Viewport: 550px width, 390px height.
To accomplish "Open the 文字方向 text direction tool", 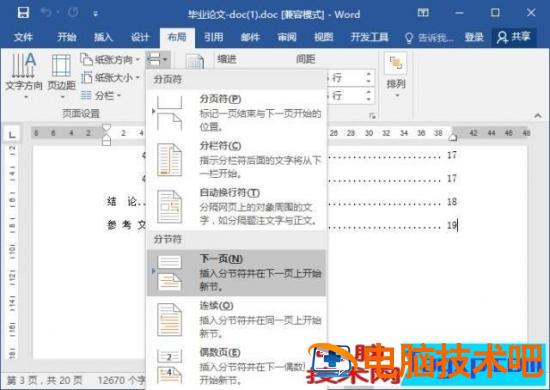I will click(x=24, y=75).
